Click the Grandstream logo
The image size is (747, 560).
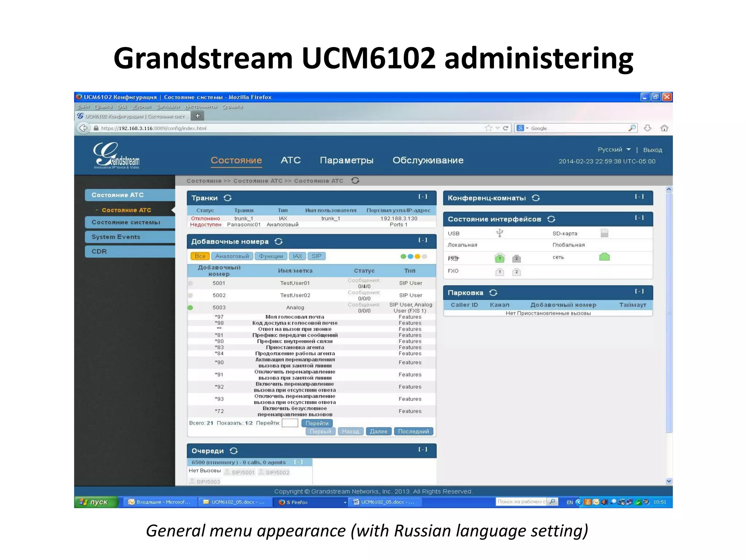[x=116, y=156]
